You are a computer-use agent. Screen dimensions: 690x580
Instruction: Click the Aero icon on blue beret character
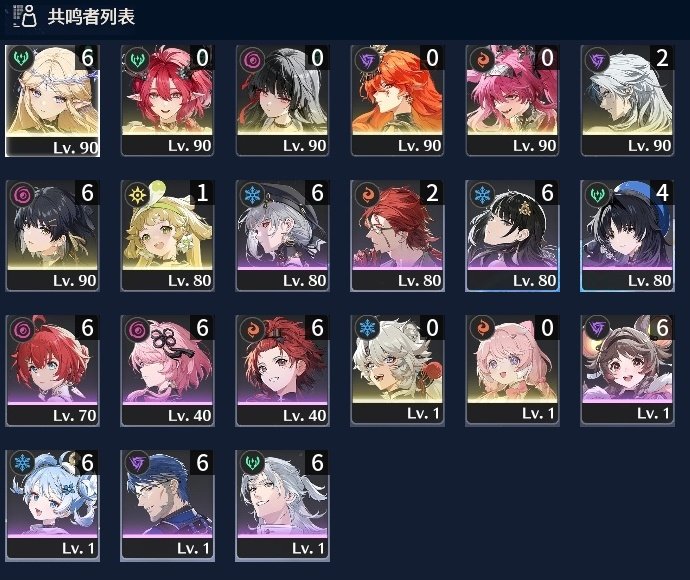(x=597, y=194)
